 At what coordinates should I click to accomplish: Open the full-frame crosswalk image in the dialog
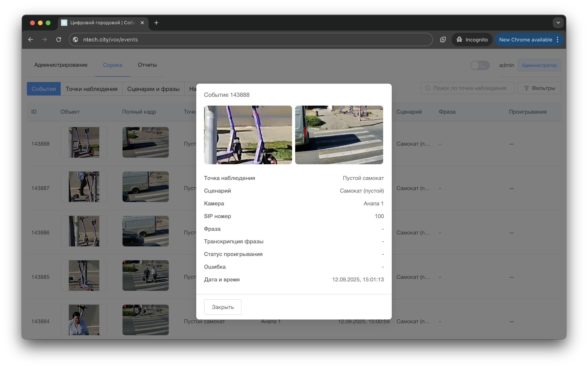[x=339, y=135]
